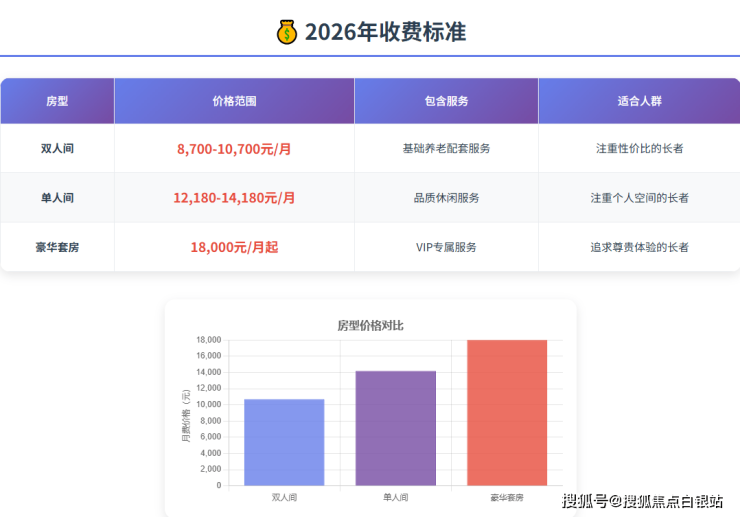Click the 适合人群 column header
Viewport: 740px width, 517px height.
(639, 101)
